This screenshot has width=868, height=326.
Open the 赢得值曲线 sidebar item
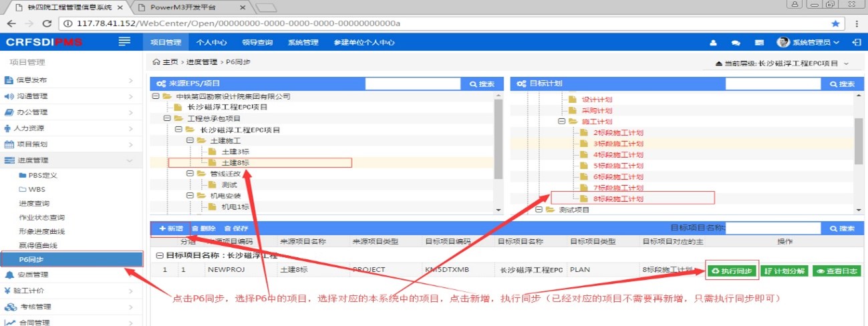click(x=37, y=246)
